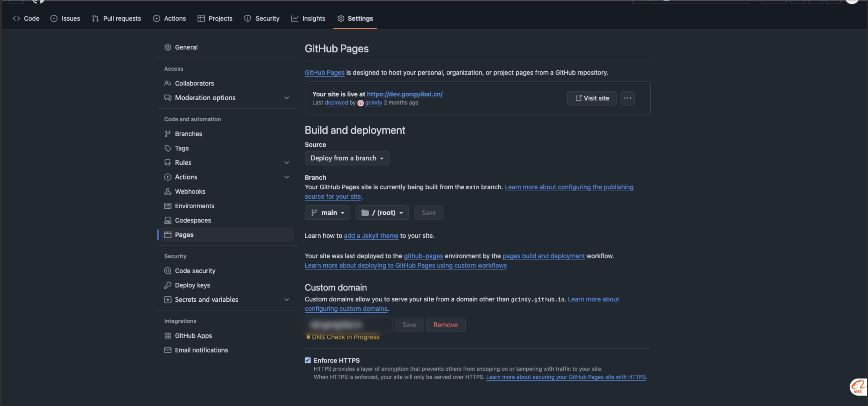Open the Code tab

(26, 18)
